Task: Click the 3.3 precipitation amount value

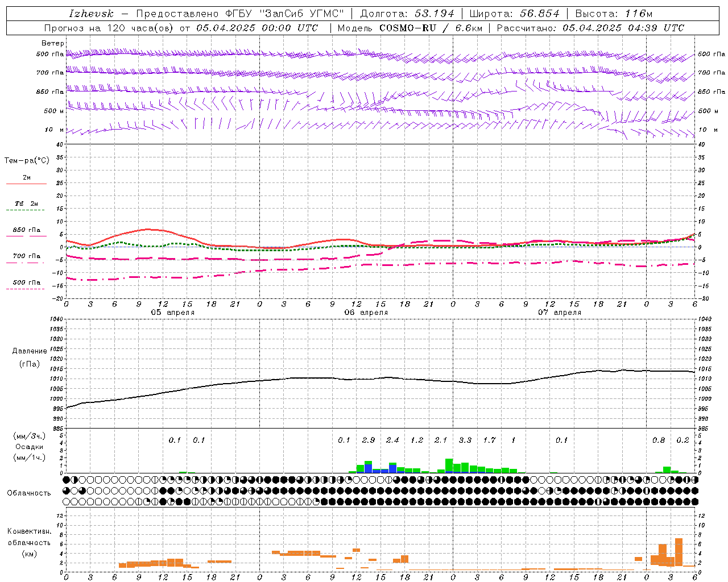Action: (x=465, y=440)
